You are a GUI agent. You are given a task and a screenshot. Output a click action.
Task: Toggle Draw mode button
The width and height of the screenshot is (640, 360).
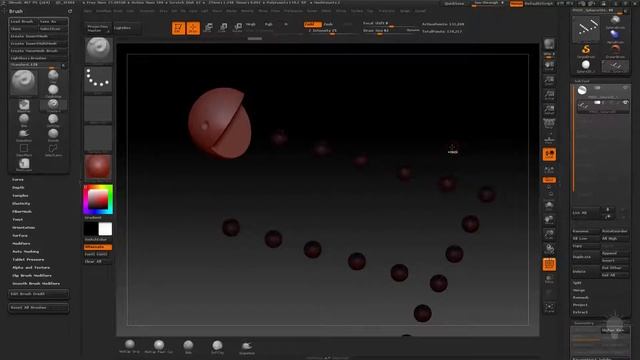[193, 28]
